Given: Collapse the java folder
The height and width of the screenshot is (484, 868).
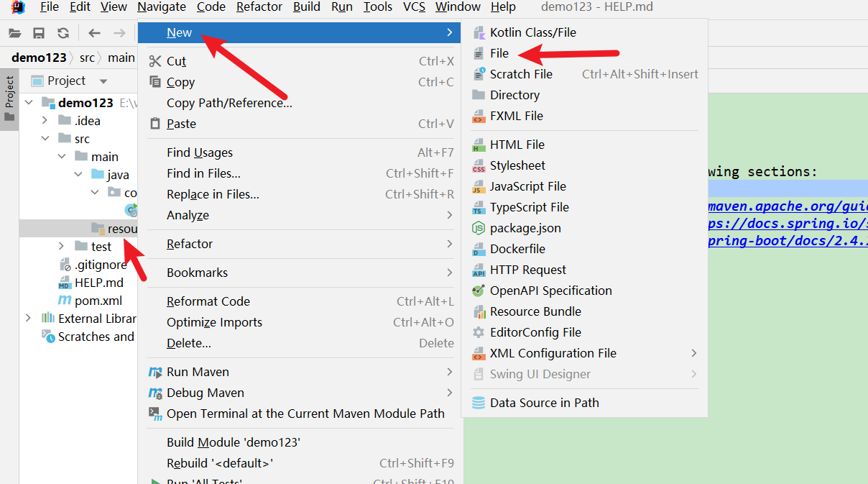Looking at the screenshot, I should (x=78, y=175).
